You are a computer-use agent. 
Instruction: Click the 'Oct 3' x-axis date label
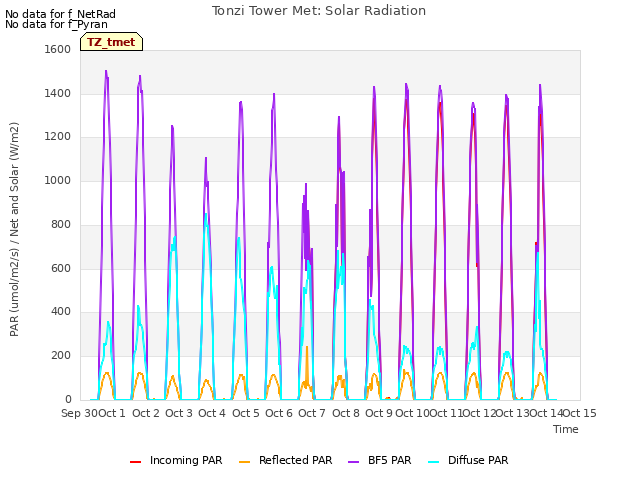(x=179, y=413)
